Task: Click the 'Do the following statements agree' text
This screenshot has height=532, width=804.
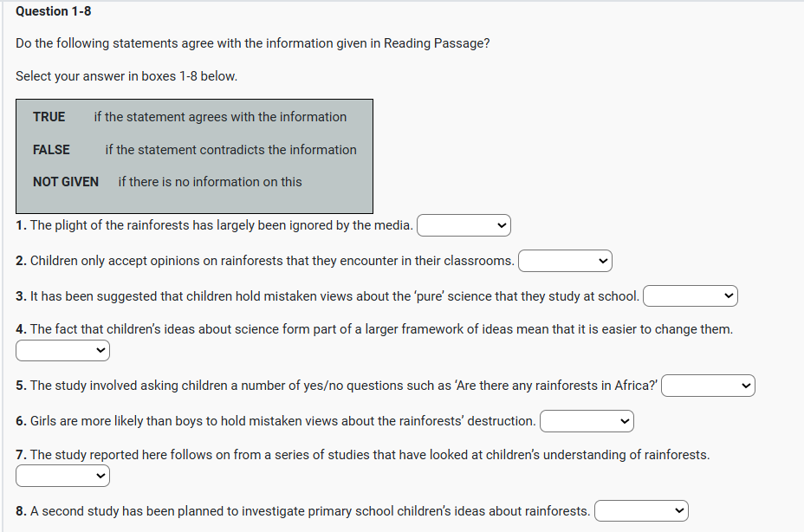Action: (x=252, y=43)
